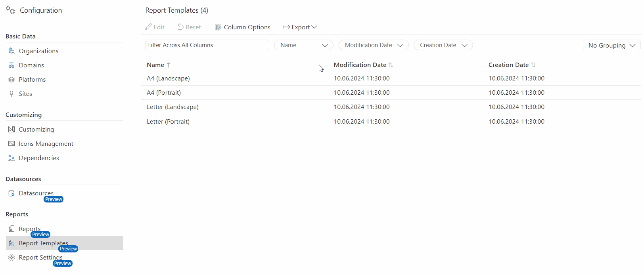Click the Report Templates (4) heading
Viewport: 644px width, 275px height.
177,10
